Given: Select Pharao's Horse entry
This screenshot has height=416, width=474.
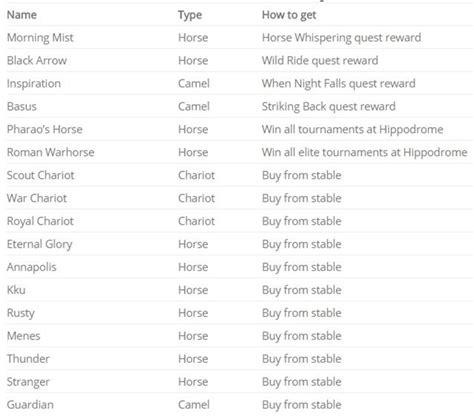Looking at the screenshot, I should coord(44,129).
